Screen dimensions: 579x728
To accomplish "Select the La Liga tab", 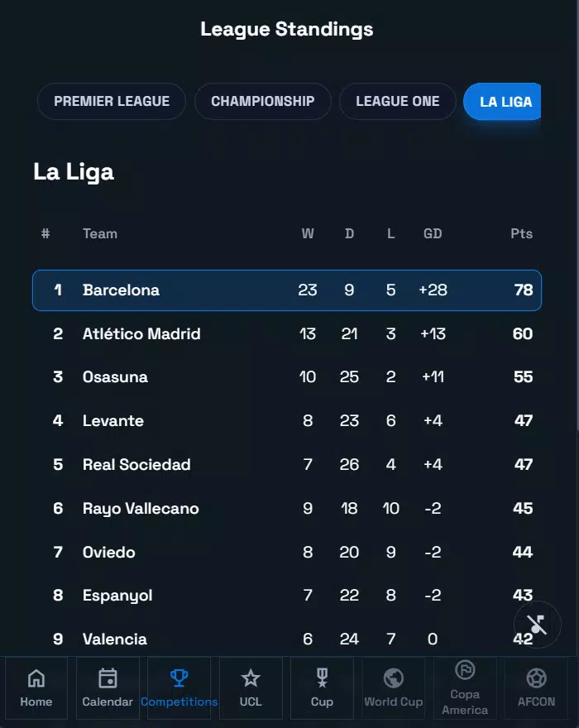I will (x=505, y=102).
